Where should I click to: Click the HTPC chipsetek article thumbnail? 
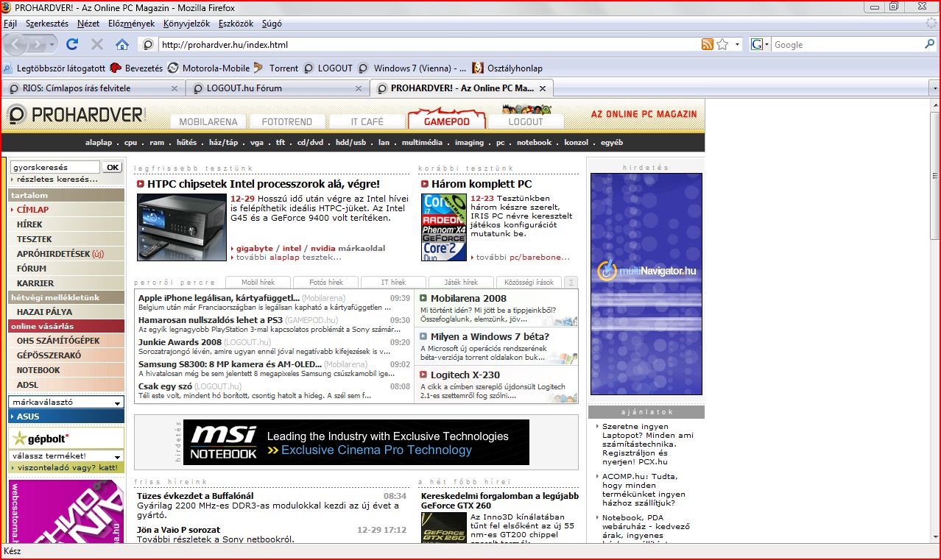pos(181,227)
